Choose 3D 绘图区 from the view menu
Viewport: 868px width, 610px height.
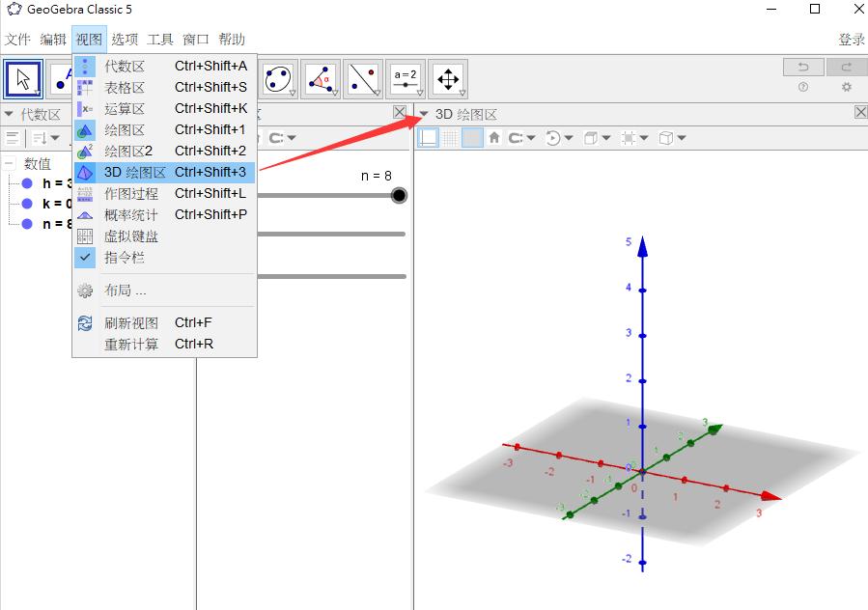tap(135, 172)
